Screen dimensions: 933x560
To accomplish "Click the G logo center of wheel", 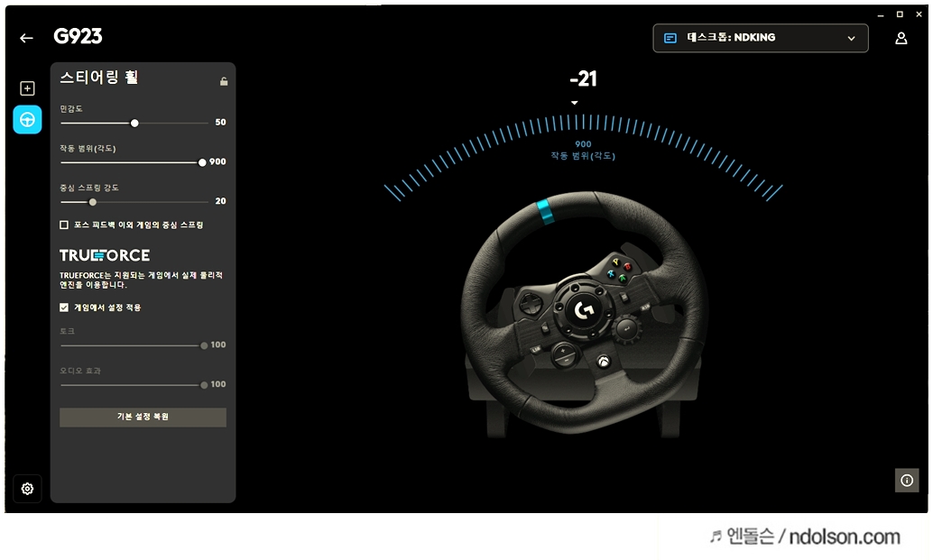I will 584,309.
